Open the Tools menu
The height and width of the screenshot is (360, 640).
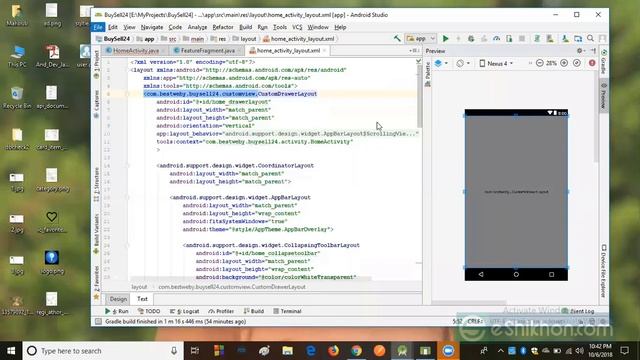pyautogui.click(x=280, y=27)
